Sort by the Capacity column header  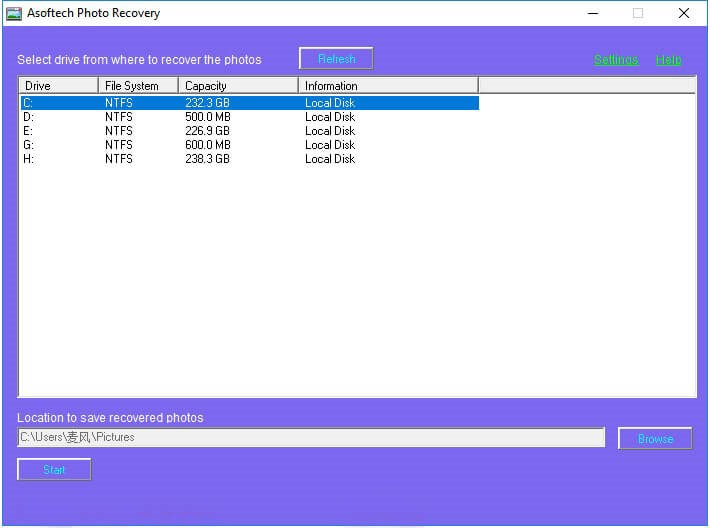(x=238, y=86)
